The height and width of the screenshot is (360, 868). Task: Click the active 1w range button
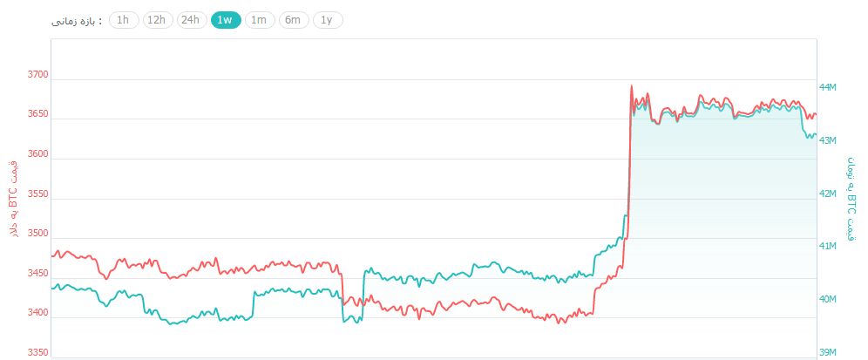[225, 20]
